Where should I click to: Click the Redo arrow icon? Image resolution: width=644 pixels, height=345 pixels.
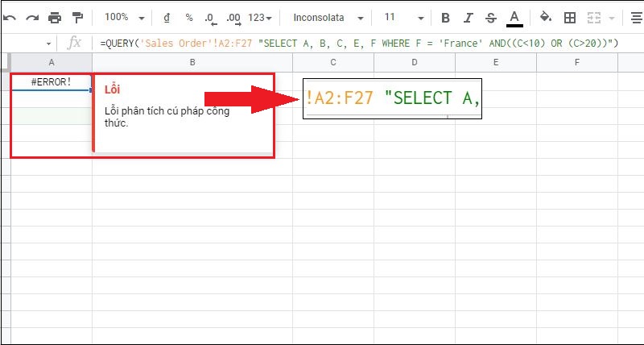(32, 18)
